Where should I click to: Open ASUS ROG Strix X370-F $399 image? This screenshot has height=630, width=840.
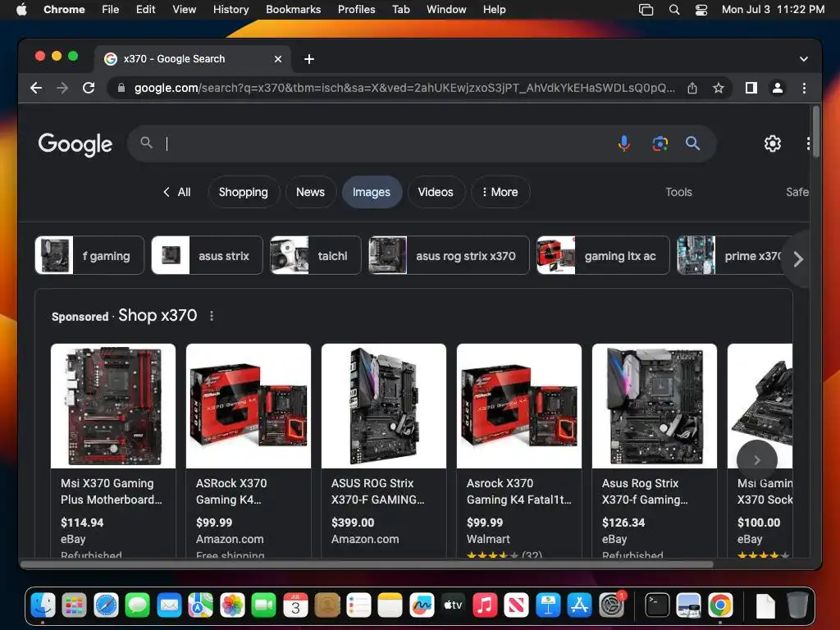pos(384,406)
